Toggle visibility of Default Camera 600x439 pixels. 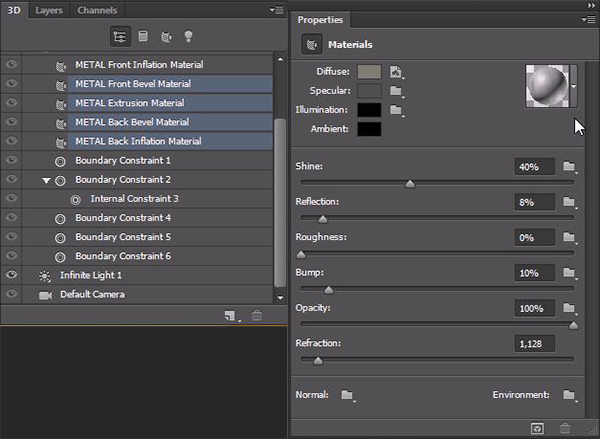click(12, 294)
